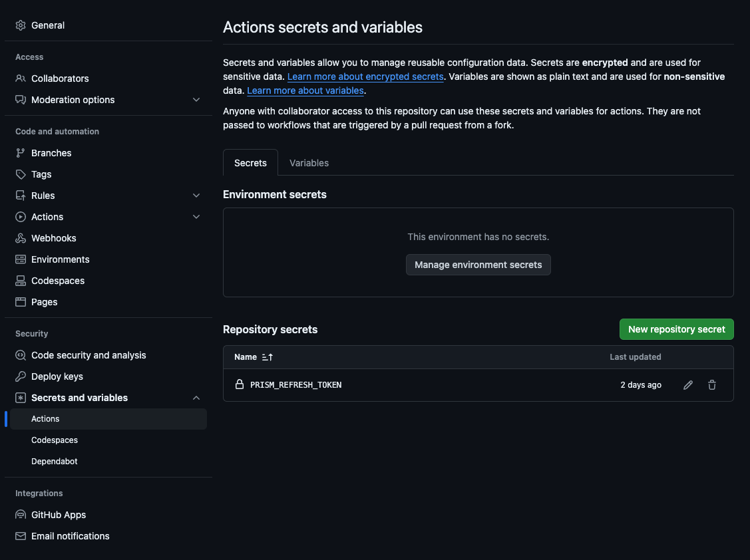Open the Environments settings icon
This screenshot has height=560, width=750.
pyautogui.click(x=19, y=259)
